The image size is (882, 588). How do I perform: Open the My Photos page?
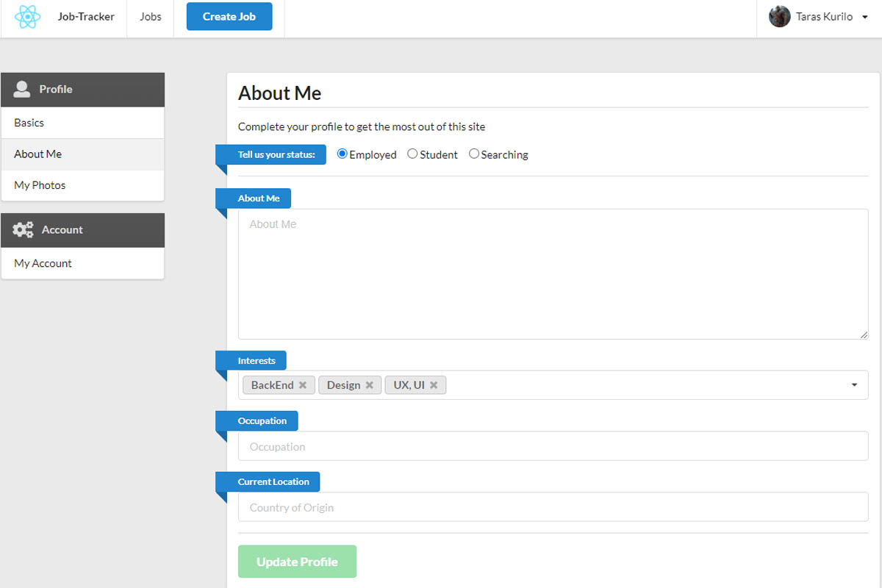coord(39,185)
